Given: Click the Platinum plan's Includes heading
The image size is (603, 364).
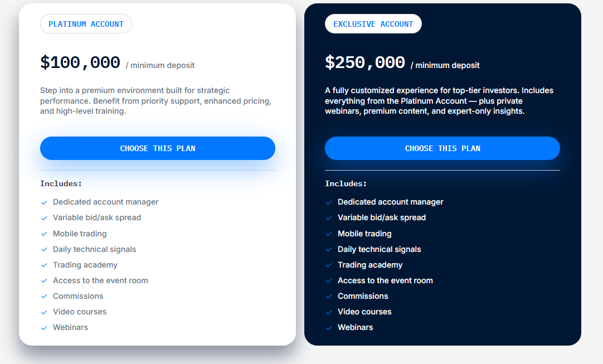Looking at the screenshot, I should [x=61, y=183].
